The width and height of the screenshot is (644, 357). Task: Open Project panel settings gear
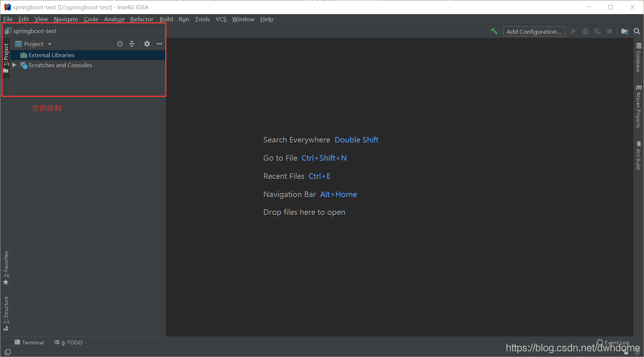tap(147, 44)
